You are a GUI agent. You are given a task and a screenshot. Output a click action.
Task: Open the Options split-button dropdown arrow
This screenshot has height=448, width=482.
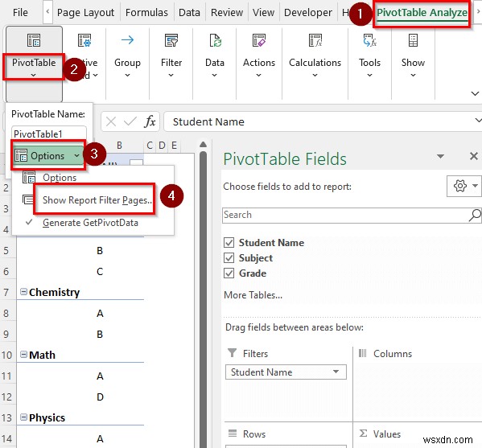point(76,155)
